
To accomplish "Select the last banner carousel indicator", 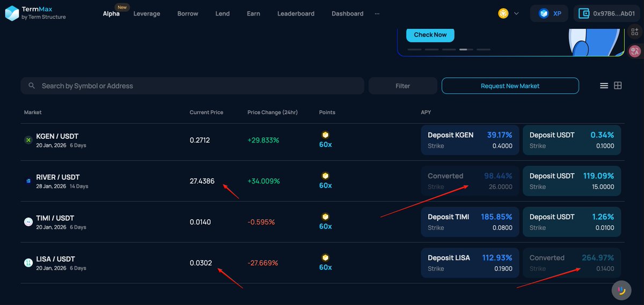I will pyautogui.click(x=484, y=49).
